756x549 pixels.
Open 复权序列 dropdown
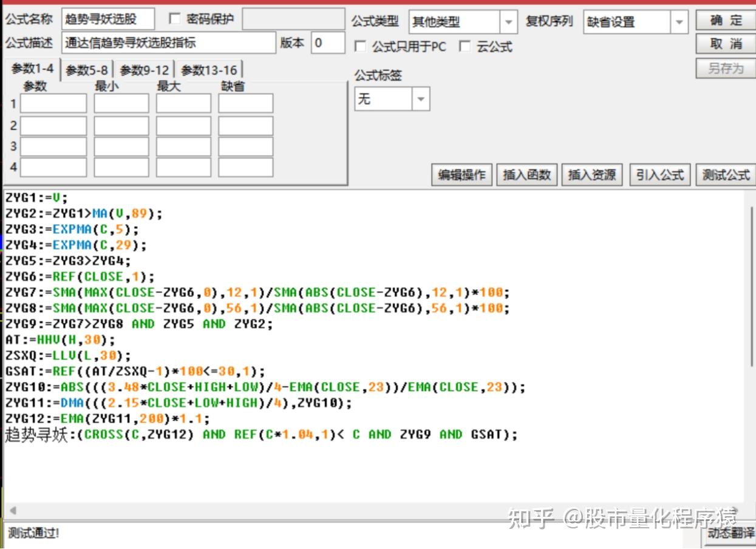pyautogui.click(x=636, y=22)
